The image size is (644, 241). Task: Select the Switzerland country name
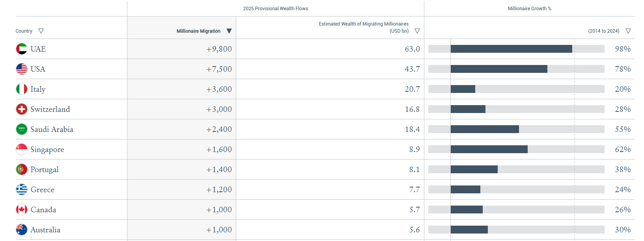click(x=50, y=109)
